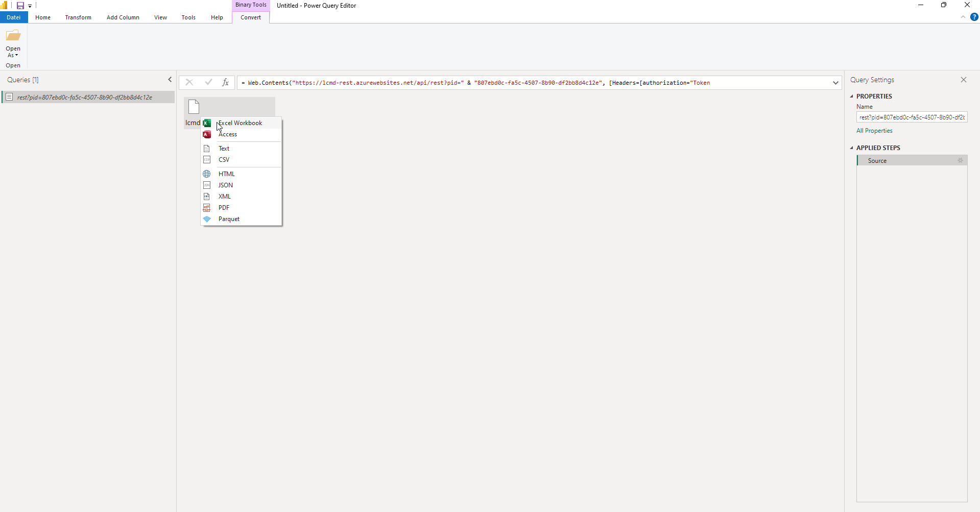Viewport: 980px width, 512px height.
Task: Click the query Name input field
Action: coord(912,117)
